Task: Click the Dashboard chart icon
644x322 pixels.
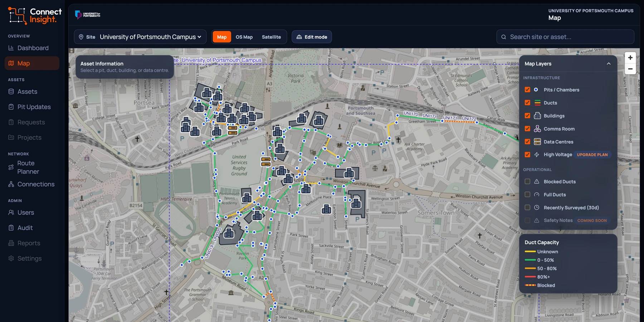Action: tap(11, 48)
